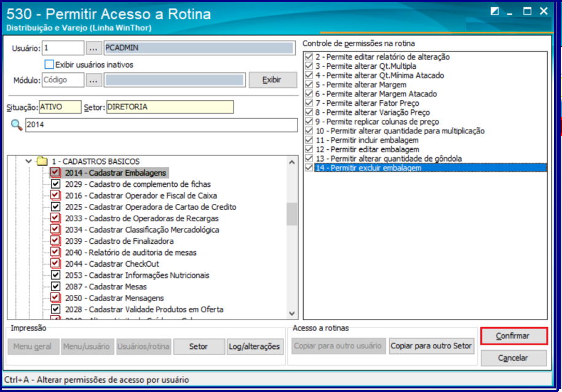This screenshot has height=392, width=562.
Task: Uncheck permission 6 alterar Margem Atacado
Action: pyautogui.click(x=309, y=94)
